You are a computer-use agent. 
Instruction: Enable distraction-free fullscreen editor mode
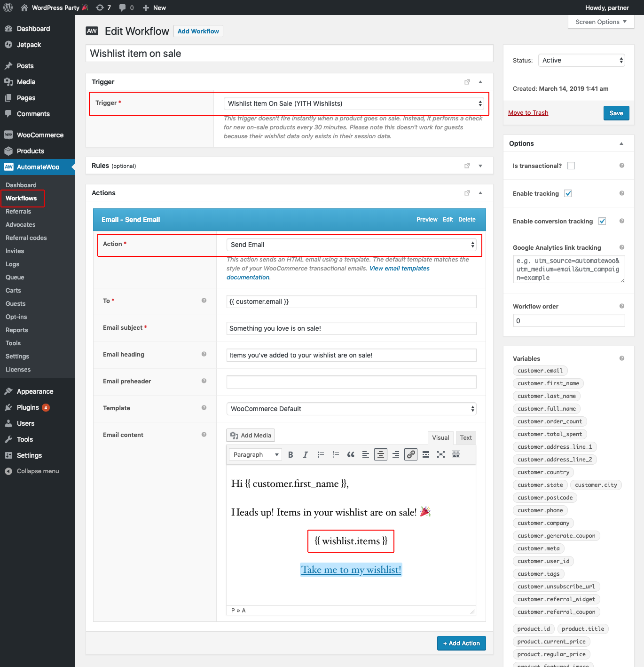coord(441,454)
